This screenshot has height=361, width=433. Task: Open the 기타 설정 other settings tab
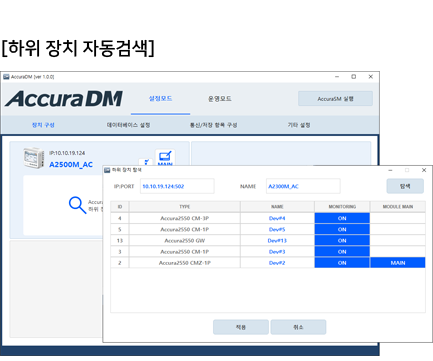click(x=299, y=125)
